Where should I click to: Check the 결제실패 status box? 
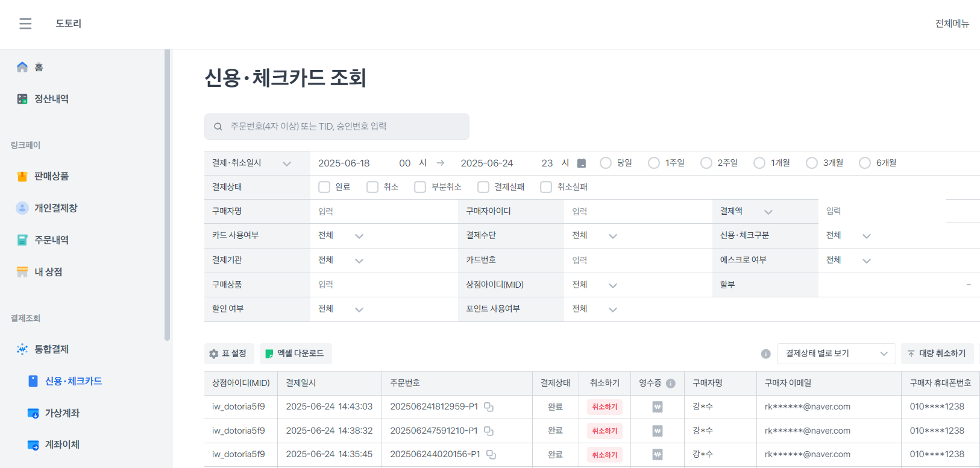coord(483,187)
